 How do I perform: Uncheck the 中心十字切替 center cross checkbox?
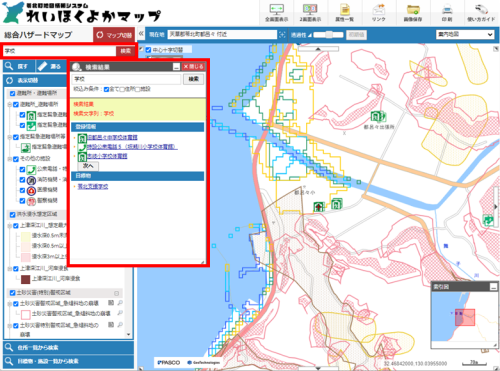pos(148,50)
